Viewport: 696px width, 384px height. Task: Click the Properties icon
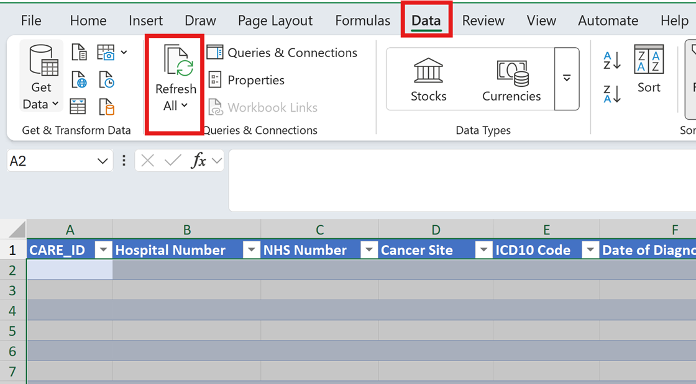(215, 80)
